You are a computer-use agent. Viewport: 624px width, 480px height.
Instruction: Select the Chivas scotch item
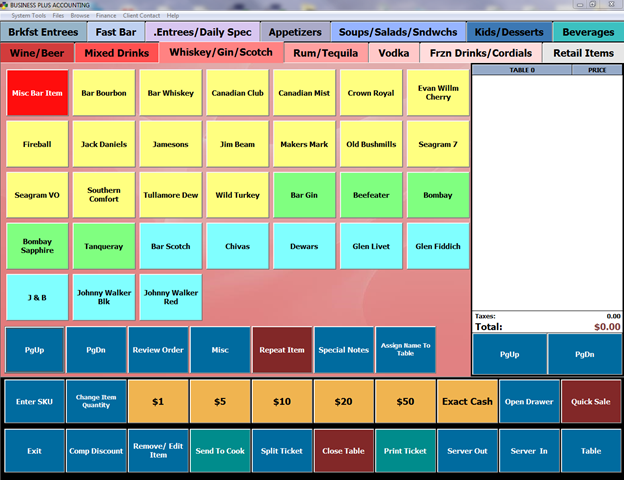[238, 246]
